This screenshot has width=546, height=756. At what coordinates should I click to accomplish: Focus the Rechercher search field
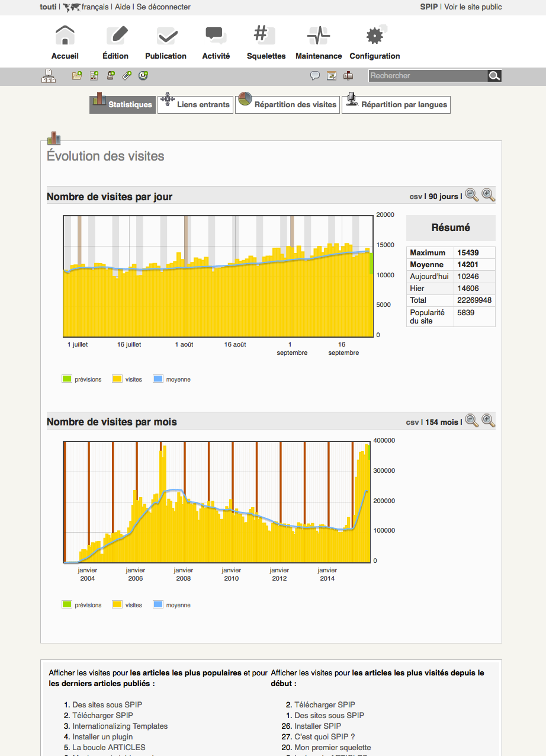(x=426, y=76)
